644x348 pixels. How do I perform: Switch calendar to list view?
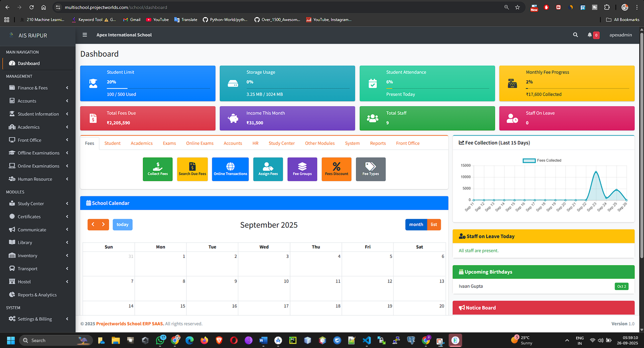433,224
